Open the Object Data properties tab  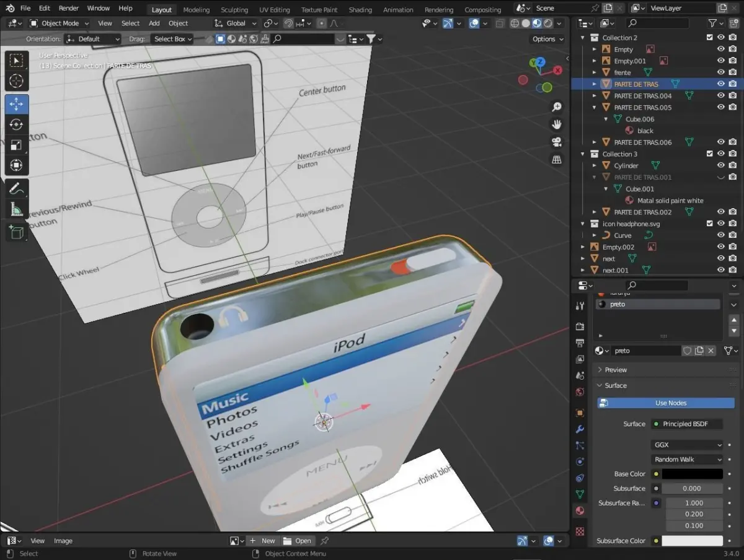(x=580, y=494)
